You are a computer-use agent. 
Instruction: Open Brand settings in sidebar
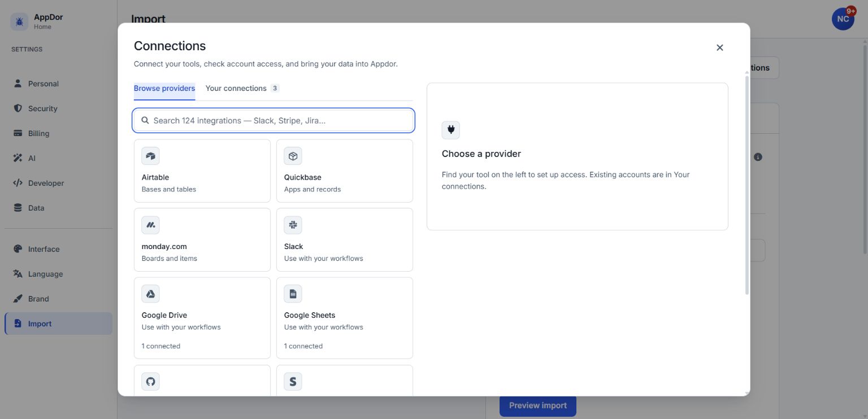click(58, 299)
